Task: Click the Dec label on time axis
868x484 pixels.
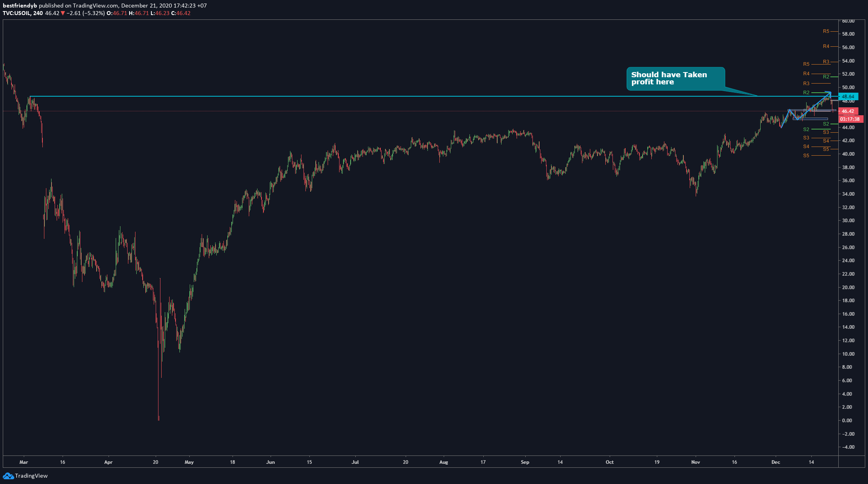Action: (776, 462)
